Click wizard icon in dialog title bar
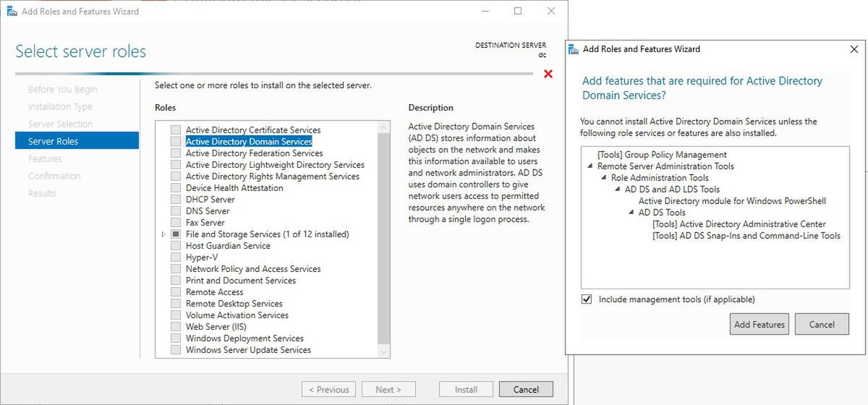Viewport: 868px width, 405px height. (x=574, y=49)
